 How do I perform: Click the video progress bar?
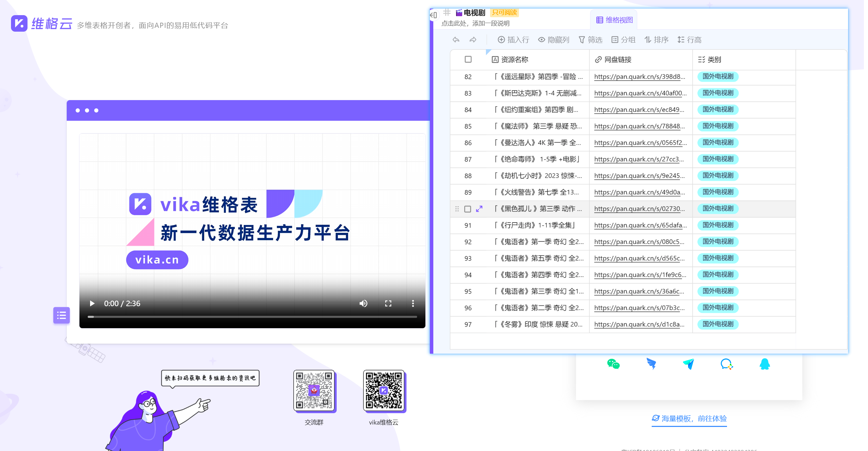[x=252, y=316]
